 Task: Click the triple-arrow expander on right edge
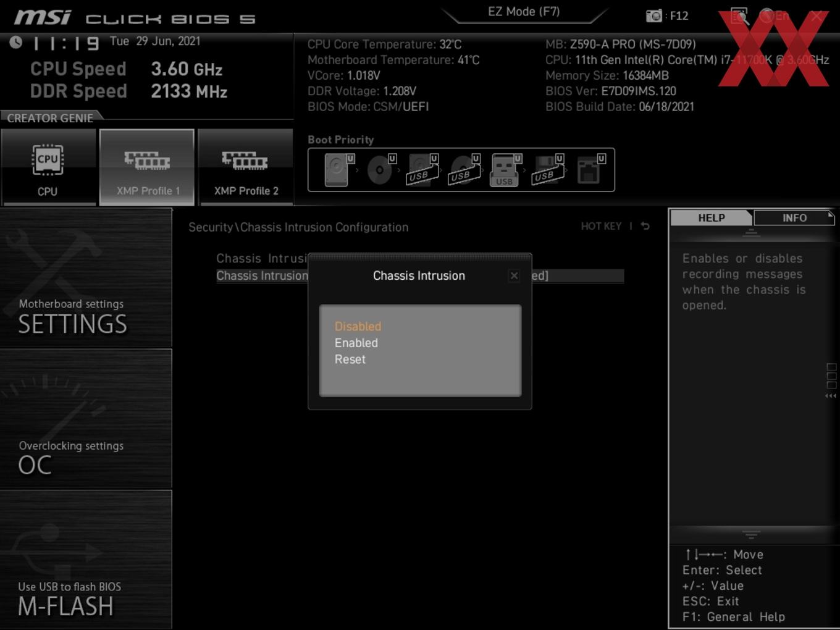click(x=831, y=396)
